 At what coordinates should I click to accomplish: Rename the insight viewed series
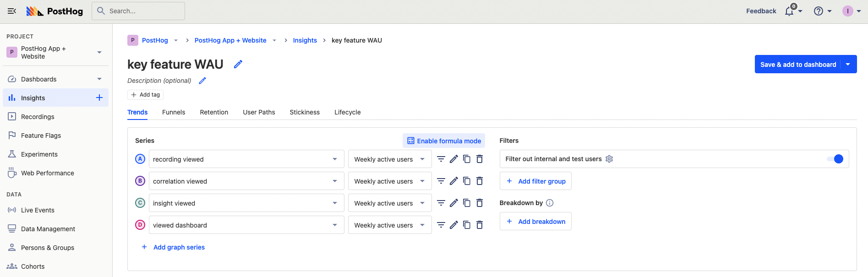coord(454,203)
